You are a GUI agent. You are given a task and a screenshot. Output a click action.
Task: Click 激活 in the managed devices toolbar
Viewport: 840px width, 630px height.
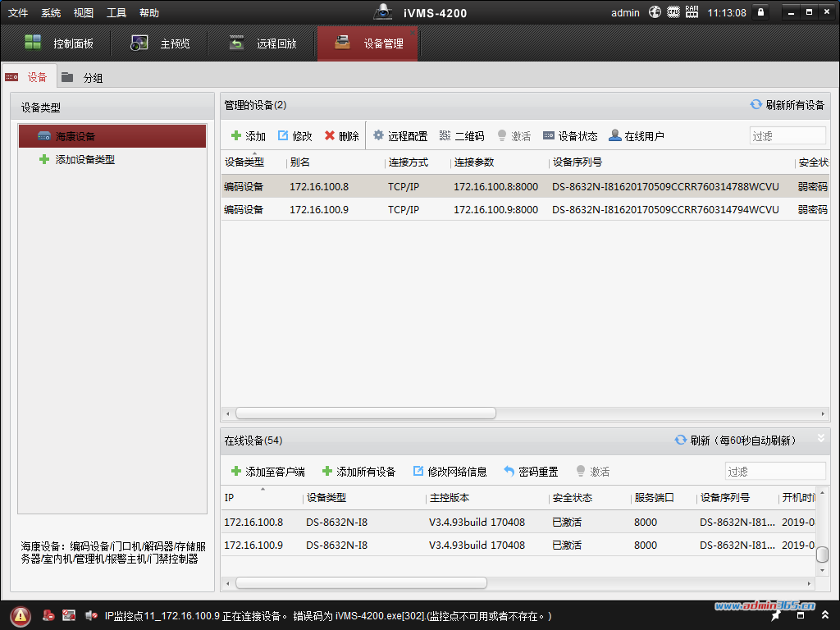pyautogui.click(x=514, y=136)
